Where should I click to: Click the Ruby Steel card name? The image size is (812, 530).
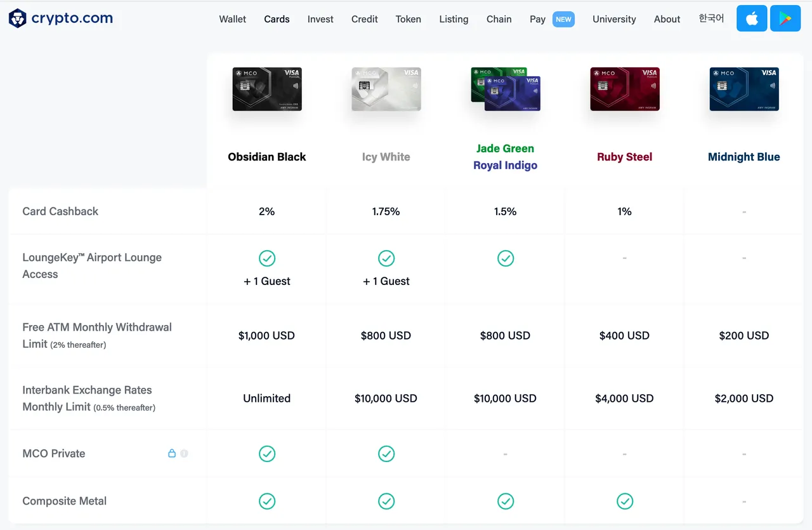(x=625, y=157)
